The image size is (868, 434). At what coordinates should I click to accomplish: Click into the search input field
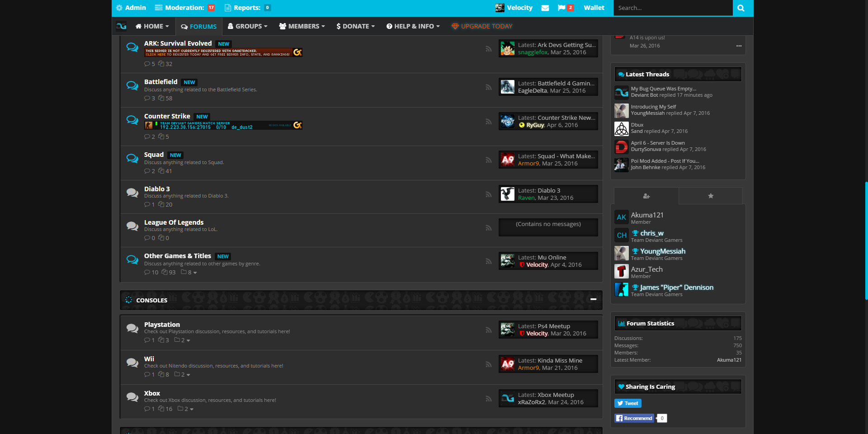pyautogui.click(x=672, y=8)
